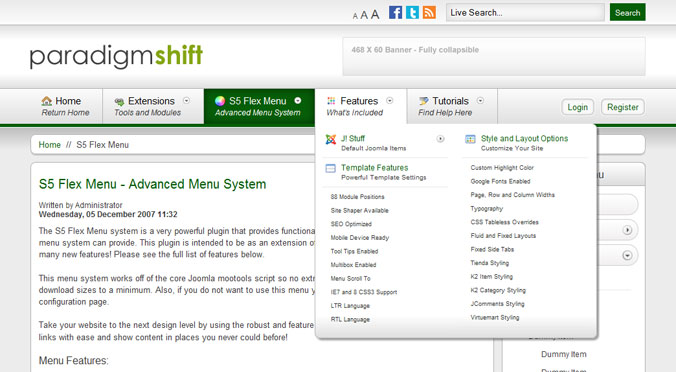Click the Facebook icon in top bar
The width and height of the screenshot is (676, 372).
pyautogui.click(x=395, y=13)
